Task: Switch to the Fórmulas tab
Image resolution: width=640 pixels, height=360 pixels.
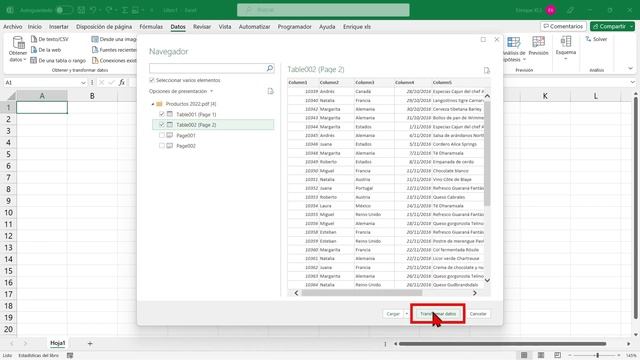Action: click(151, 27)
